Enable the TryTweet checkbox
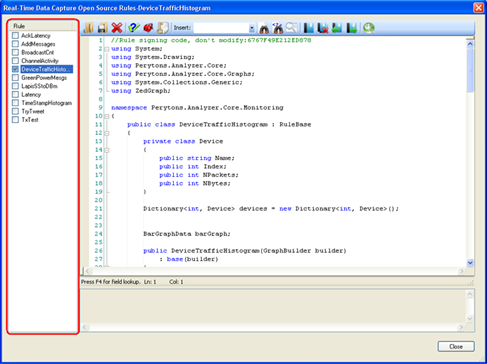Image resolution: width=487 pixels, height=364 pixels. (x=15, y=111)
